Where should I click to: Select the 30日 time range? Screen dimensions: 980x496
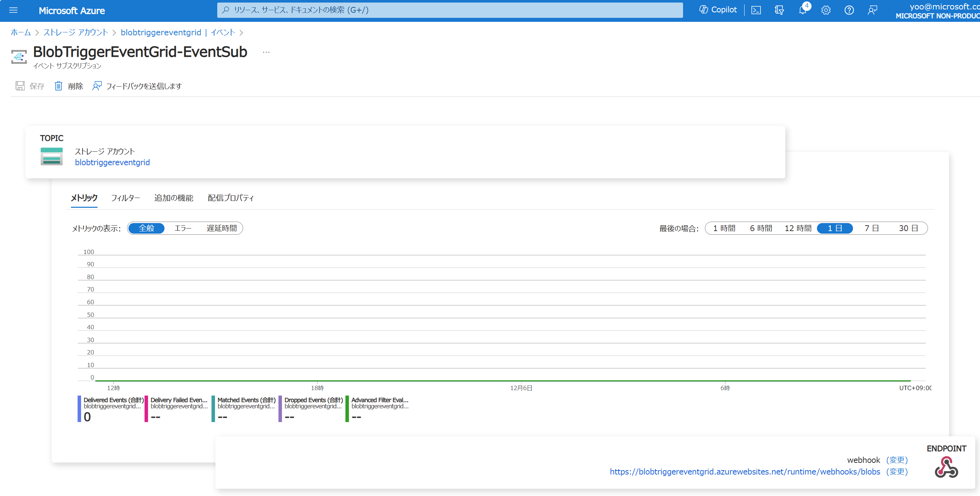coord(909,228)
